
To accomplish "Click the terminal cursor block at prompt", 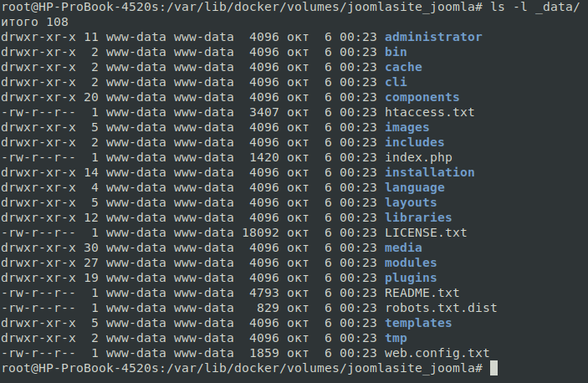I will [494, 368].
